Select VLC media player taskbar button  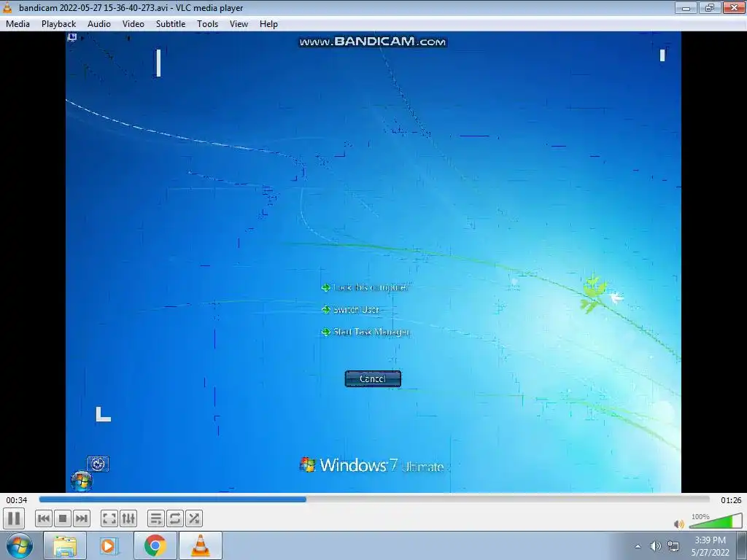tap(201, 545)
